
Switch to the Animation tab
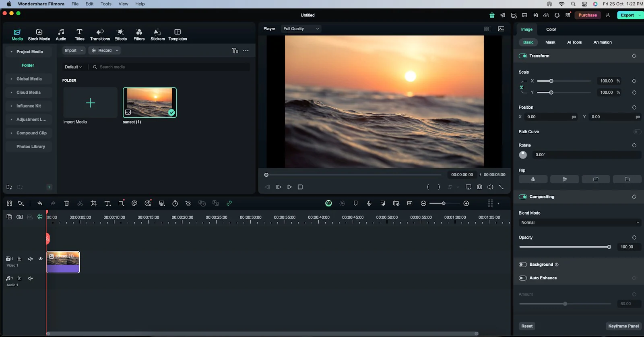(x=603, y=42)
